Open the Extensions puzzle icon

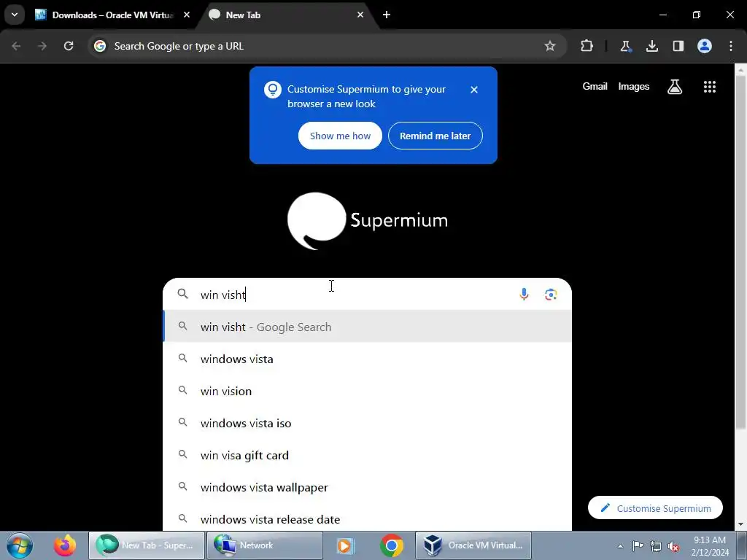587,46
